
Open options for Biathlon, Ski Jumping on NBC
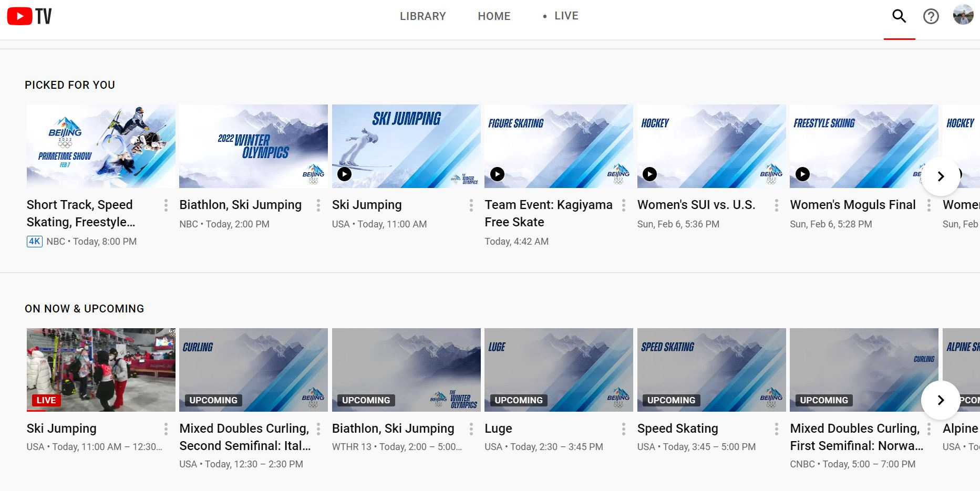(318, 205)
